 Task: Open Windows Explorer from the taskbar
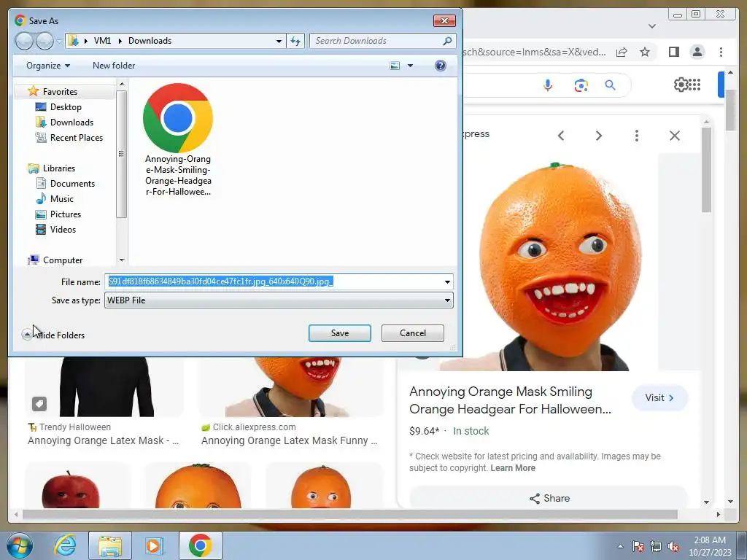pos(110,545)
